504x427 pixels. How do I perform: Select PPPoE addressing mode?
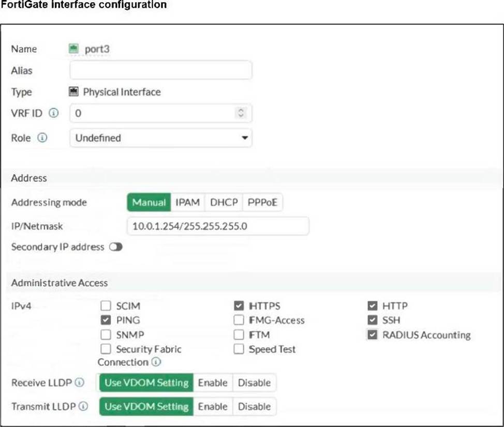click(262, 203)
